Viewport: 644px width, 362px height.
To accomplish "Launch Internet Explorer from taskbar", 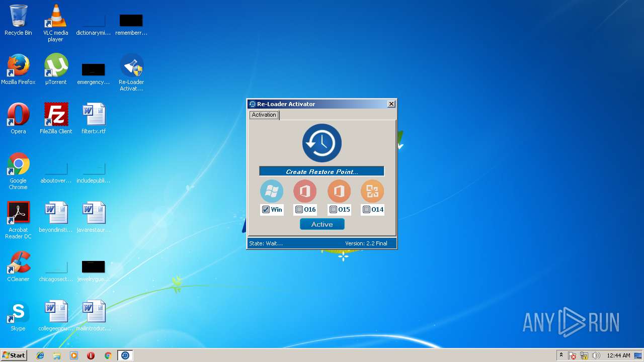I will click(40, 355).
